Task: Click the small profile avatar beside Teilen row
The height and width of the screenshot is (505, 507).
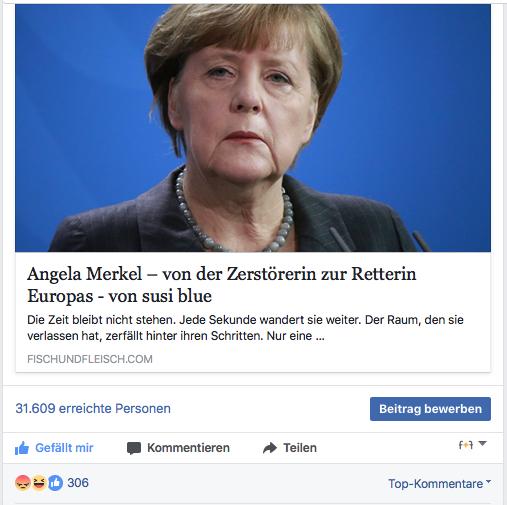Action: pos(466,445)
